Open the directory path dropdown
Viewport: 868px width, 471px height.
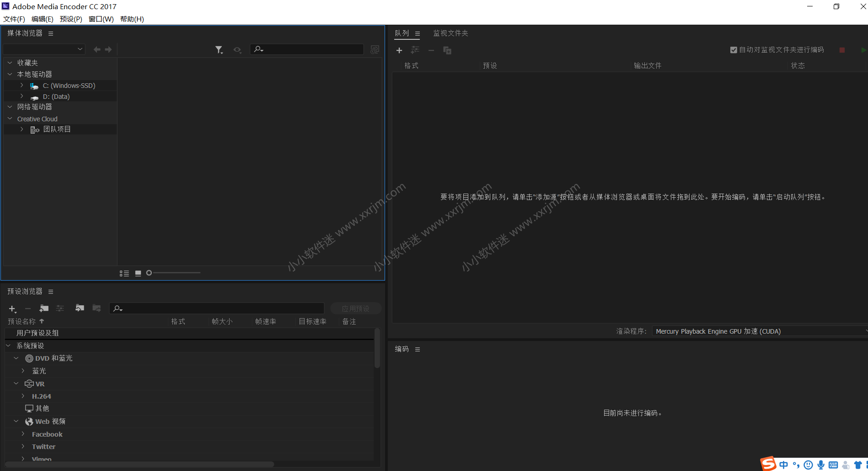coord(44,49)
